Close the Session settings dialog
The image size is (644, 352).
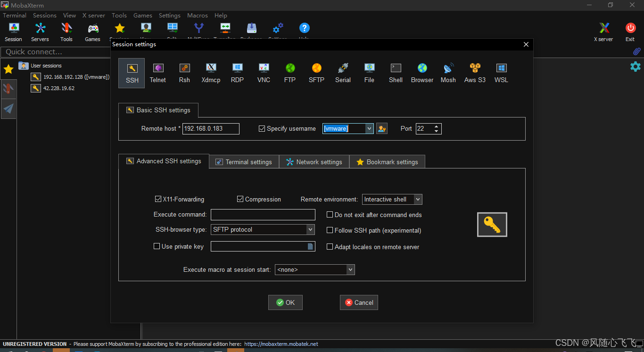(x=526, y=44)
